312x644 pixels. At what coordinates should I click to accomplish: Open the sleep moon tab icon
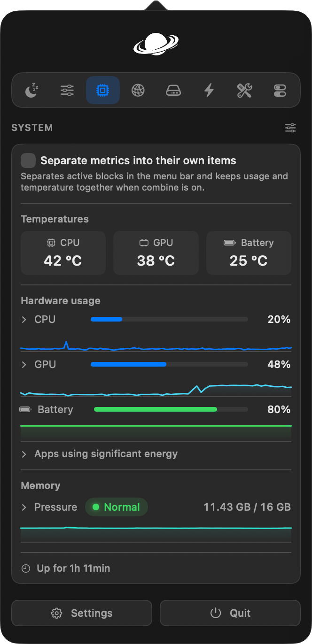pos(31,90)
